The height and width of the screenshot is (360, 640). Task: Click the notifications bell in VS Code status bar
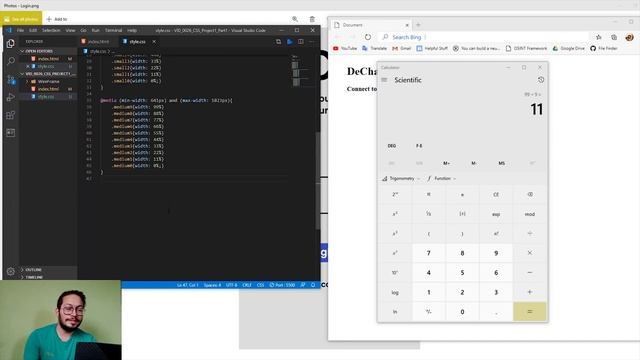click(x=313, y=285)
